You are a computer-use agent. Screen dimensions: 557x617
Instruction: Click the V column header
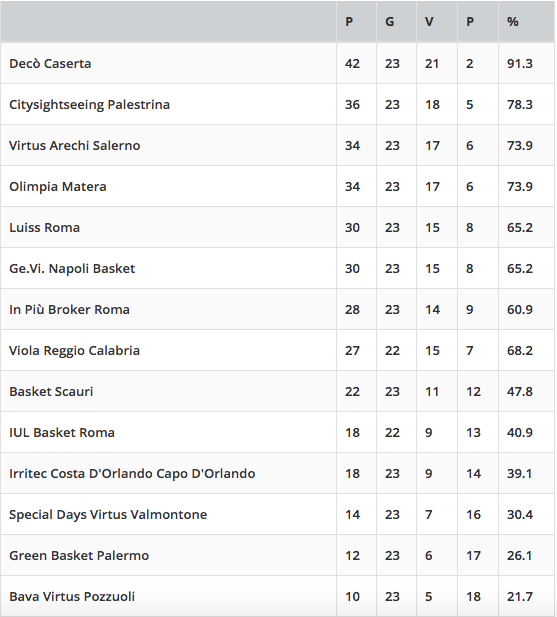point(429,22)
